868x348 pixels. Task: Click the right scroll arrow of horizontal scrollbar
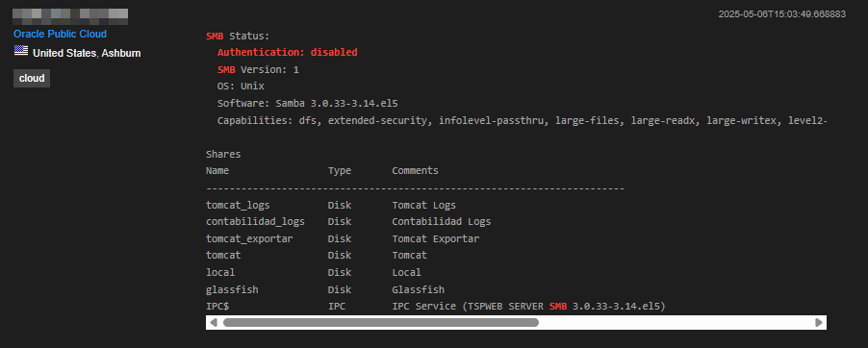tap(819, 323)
